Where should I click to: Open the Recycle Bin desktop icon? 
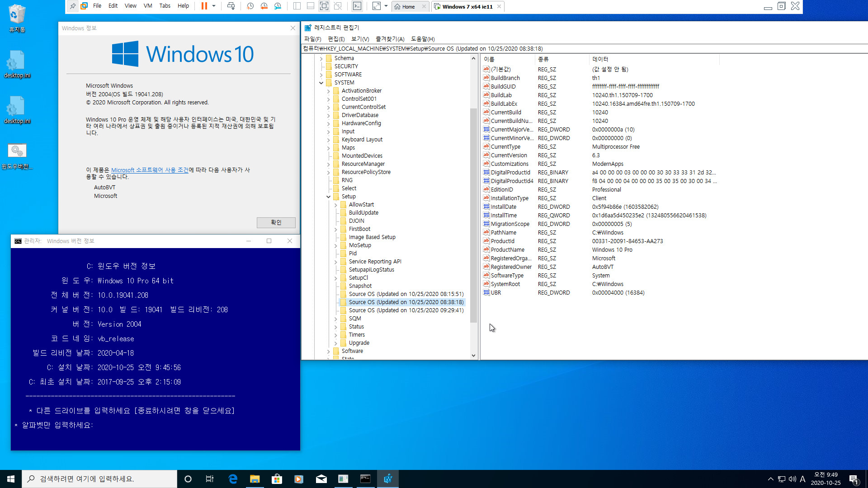pos(17,18)
